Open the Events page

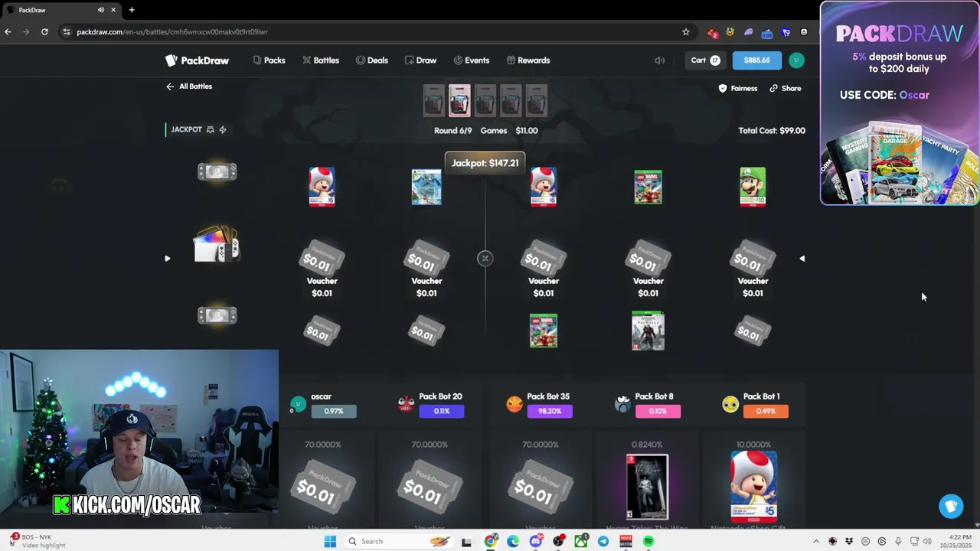471,60
